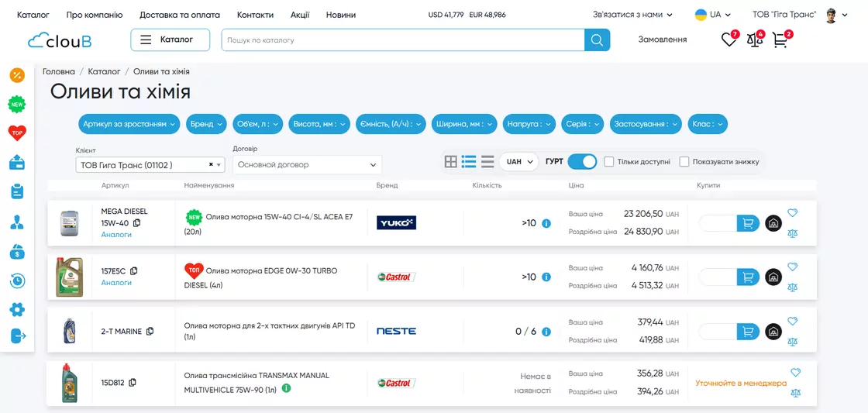Image resolution: width=868 pixels, height=413 pixels.
Task: Click the blue settings gear in sidebar
Action: [17, 309]
